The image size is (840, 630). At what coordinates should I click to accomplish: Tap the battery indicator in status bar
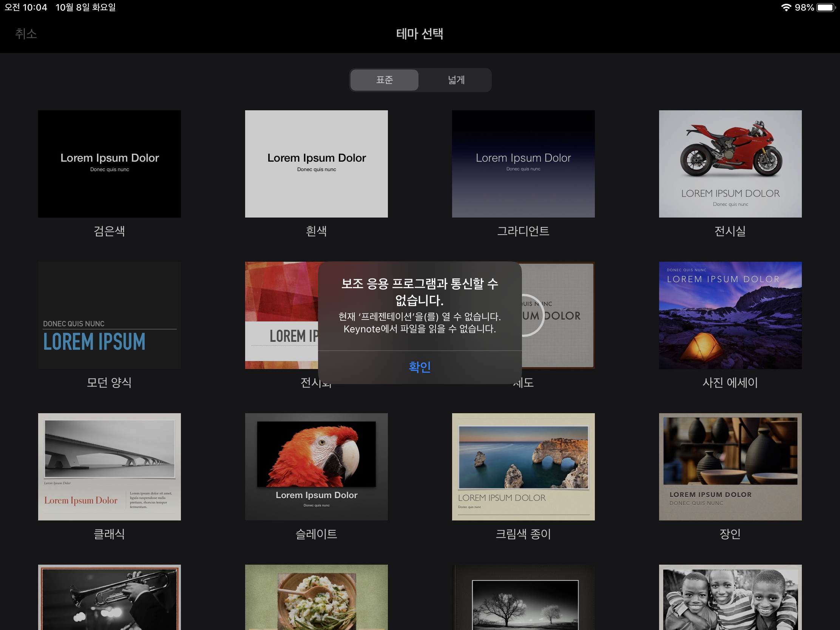826,8
